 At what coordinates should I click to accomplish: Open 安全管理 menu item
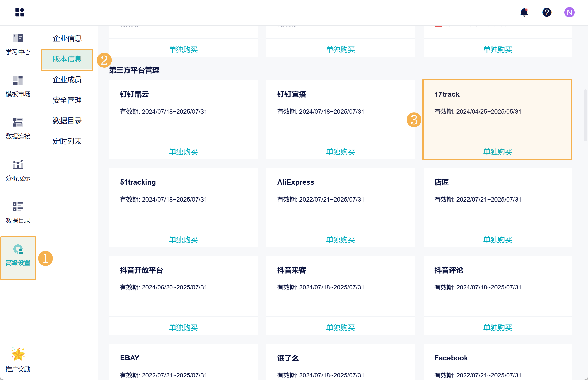click(x=67, y=100)
